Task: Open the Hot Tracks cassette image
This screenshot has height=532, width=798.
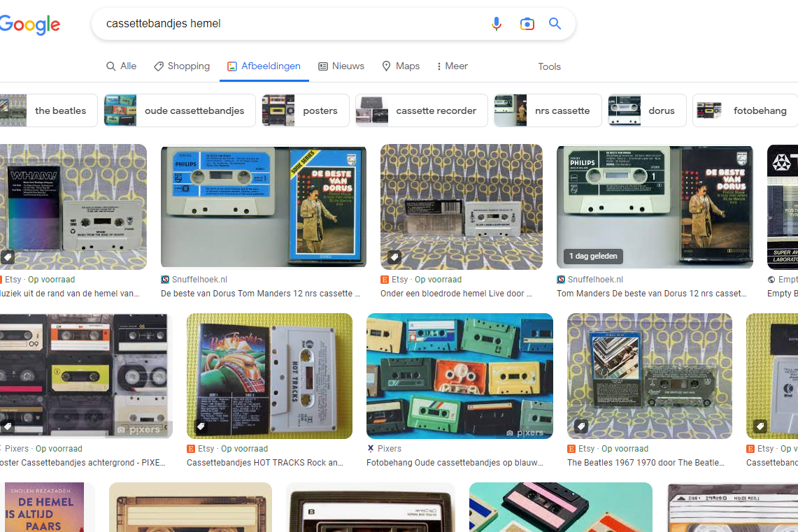Action: [x=269, y=375]
